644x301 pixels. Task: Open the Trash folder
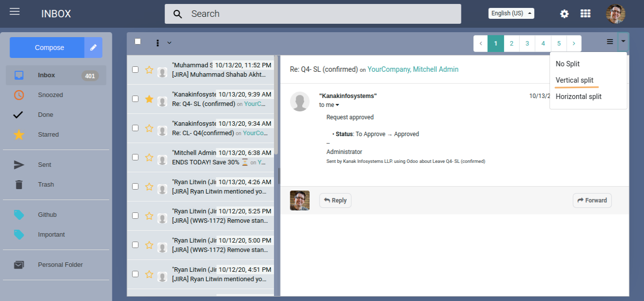click(x=46, y=185)
